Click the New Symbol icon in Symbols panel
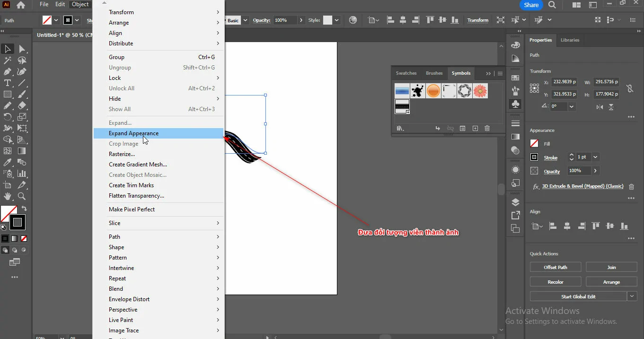 click(476, 128)
